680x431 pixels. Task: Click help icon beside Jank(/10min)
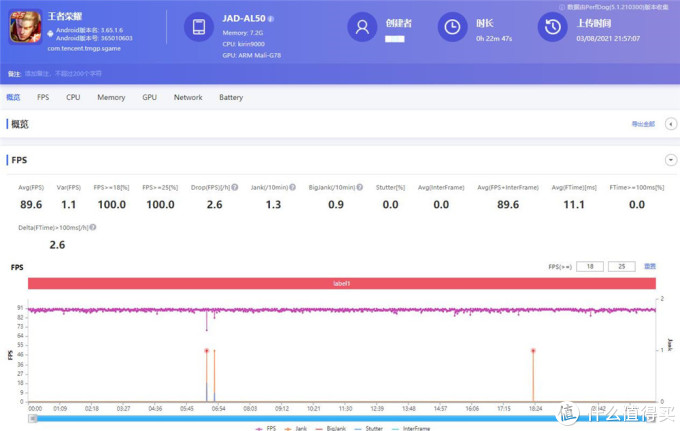(x=292, y=187)
